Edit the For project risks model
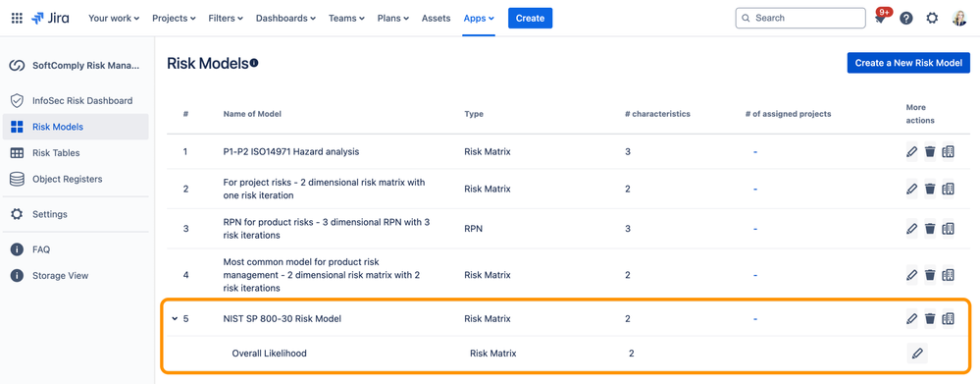The width and height of the screenshot is (980, 384). tap(912, 189)
